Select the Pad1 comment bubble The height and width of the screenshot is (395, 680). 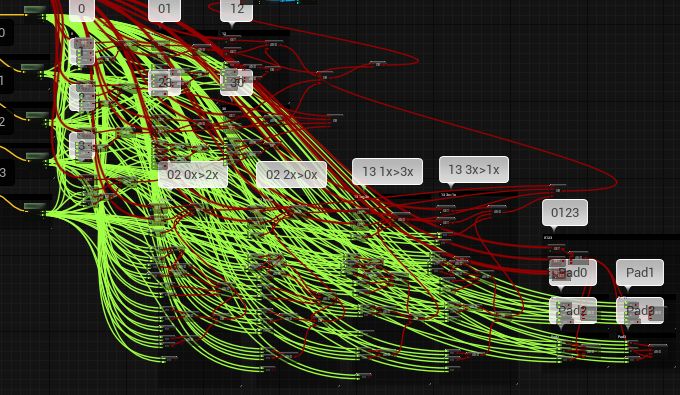640,272
